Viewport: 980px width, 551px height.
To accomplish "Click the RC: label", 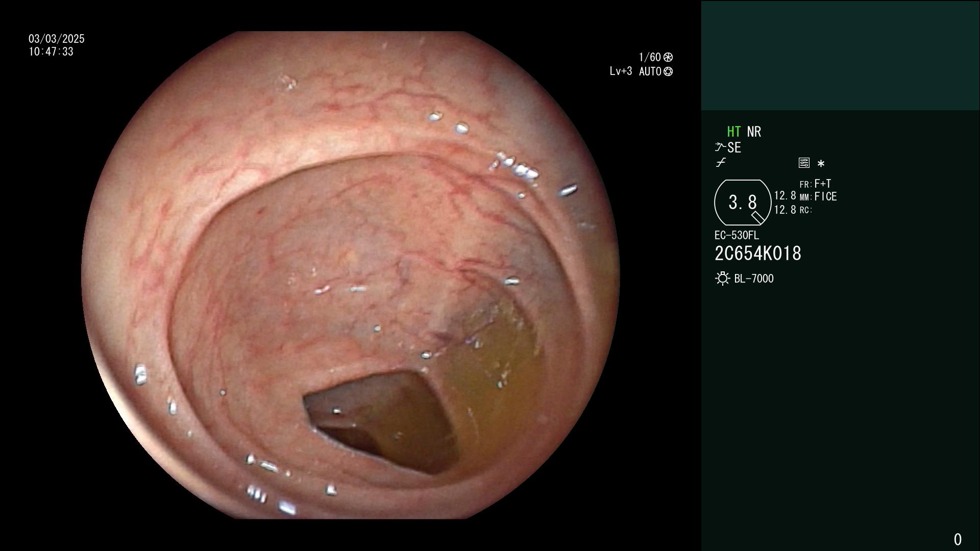I will click(805, 210).
